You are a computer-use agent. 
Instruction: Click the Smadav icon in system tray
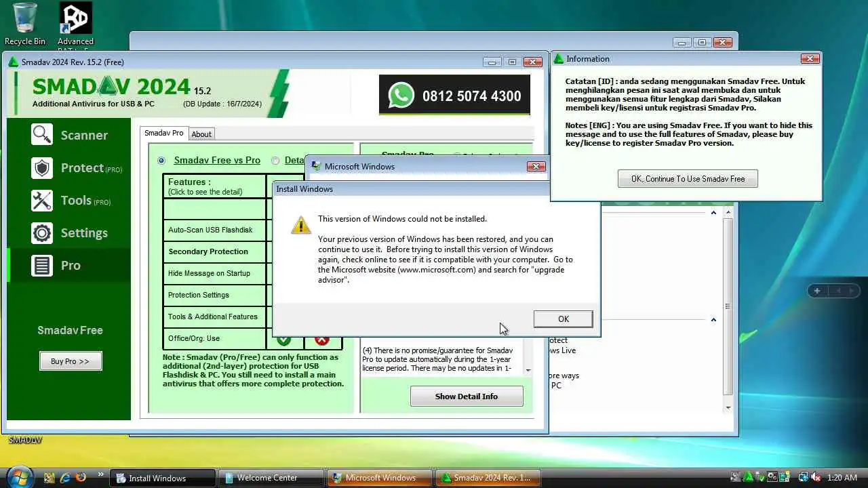point(749,478)
